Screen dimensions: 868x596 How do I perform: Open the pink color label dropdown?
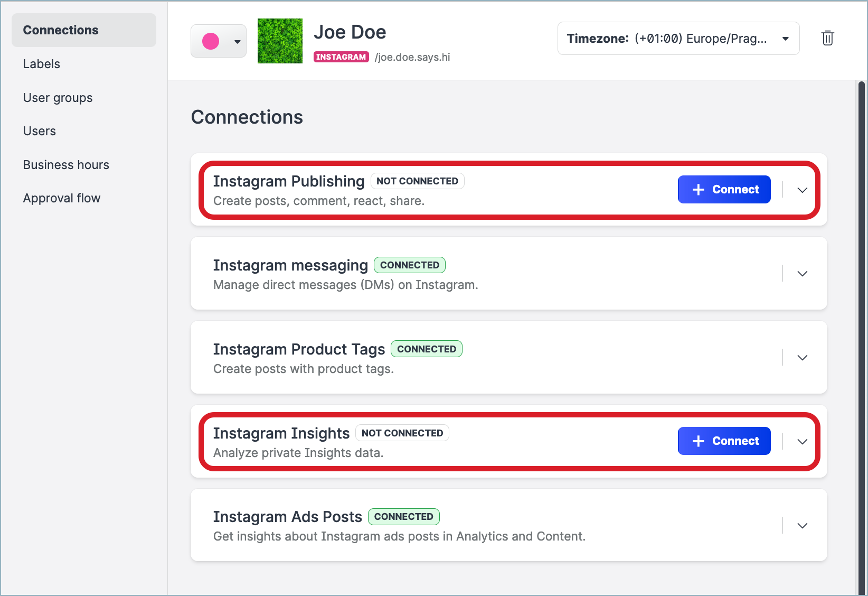219,41
